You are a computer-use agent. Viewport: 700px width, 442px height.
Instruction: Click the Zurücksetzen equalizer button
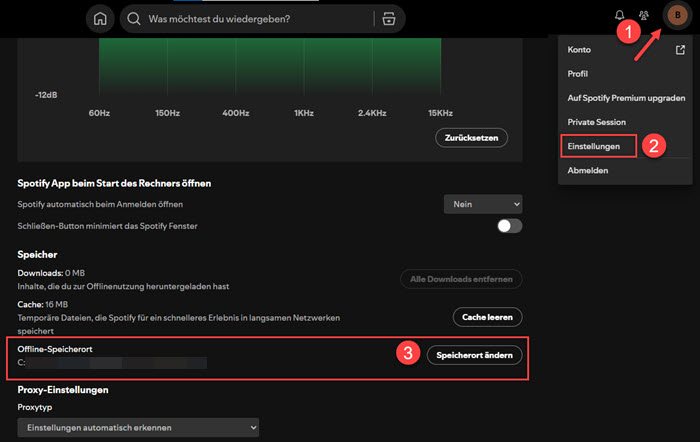(471, 138)
